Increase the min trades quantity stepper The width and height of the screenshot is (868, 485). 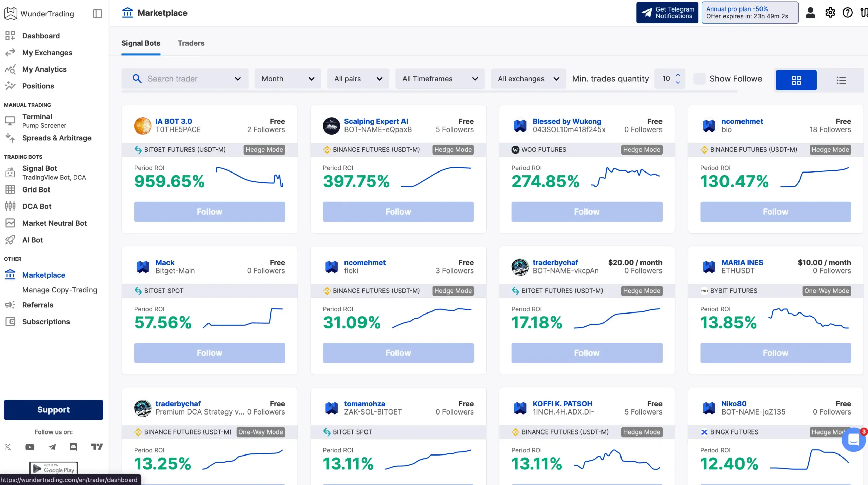click(x=678, y=75)
